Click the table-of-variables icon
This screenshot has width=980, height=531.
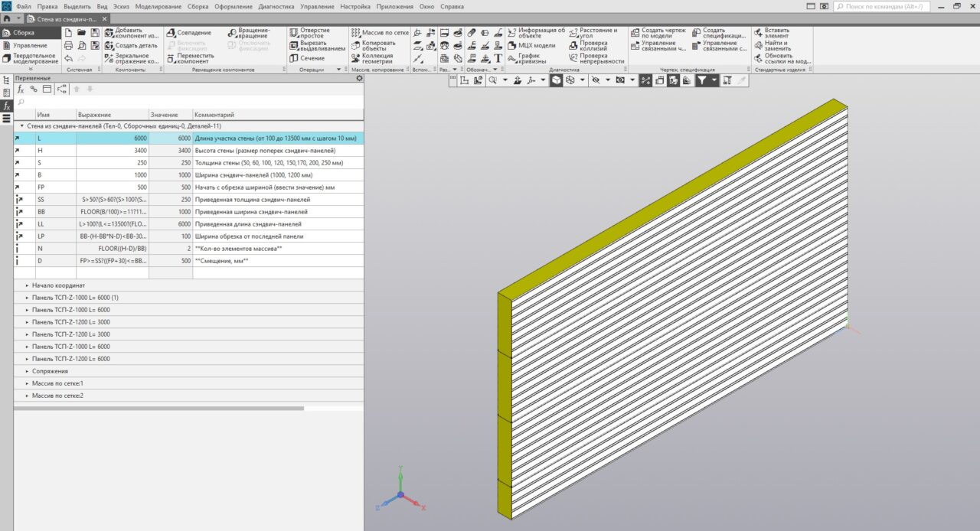coord(47,89)
